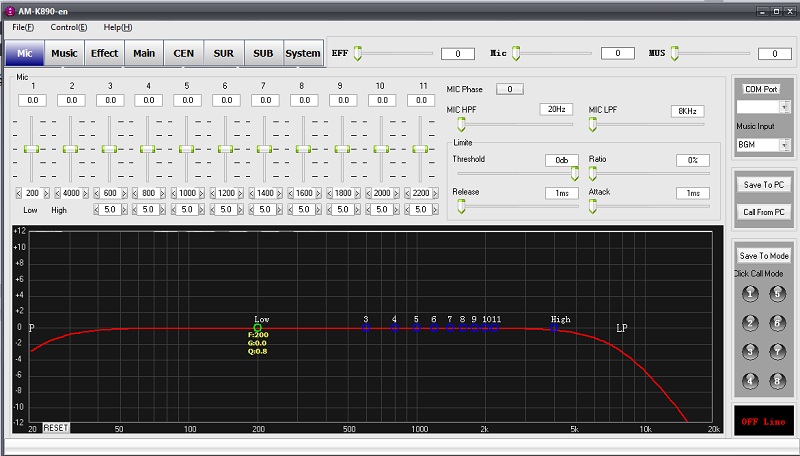The height and width of the screenshot is (456, 800).
Task: Decrease band 3 frequency with left arrow
Action: (95, 193)
